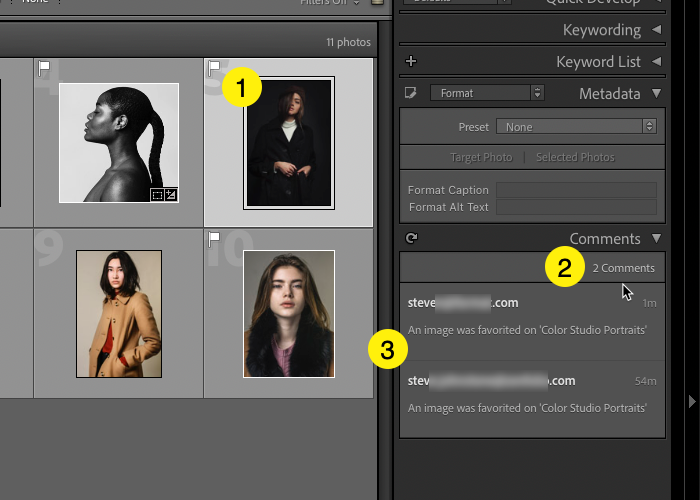Viewport: 700px width, 500px height.
Task: Click the Format Alt Text input field
Action: tap(576, 207)
